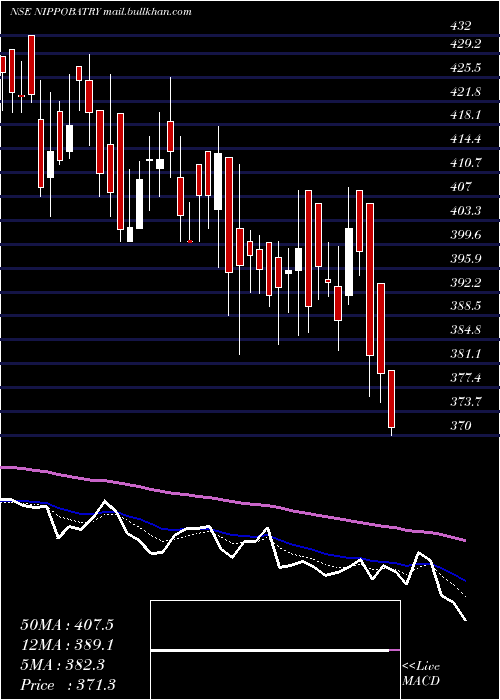The height and width of the screenshot is (700, 500).
Task: Select the 410.7 price axis label
Action: (465, 163)
